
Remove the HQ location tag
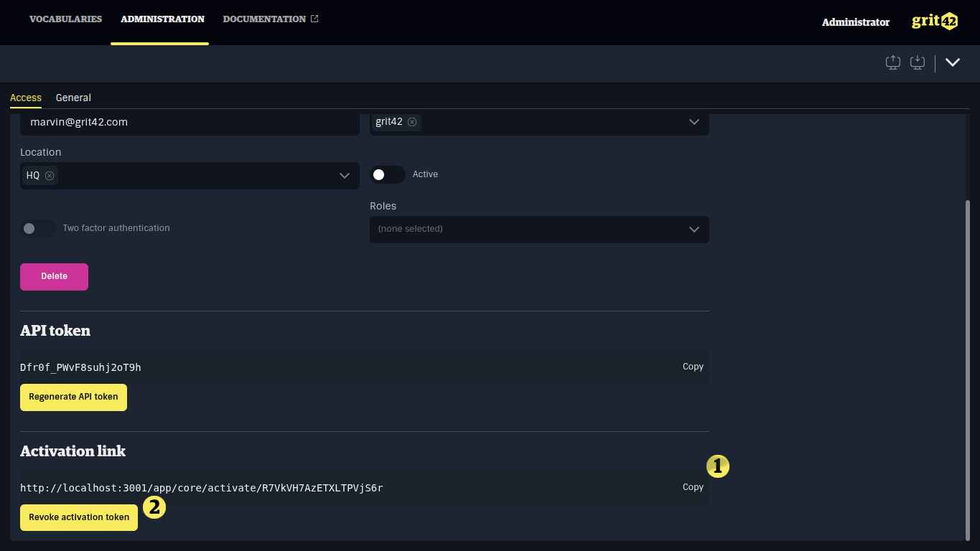(x=50, y=175)
